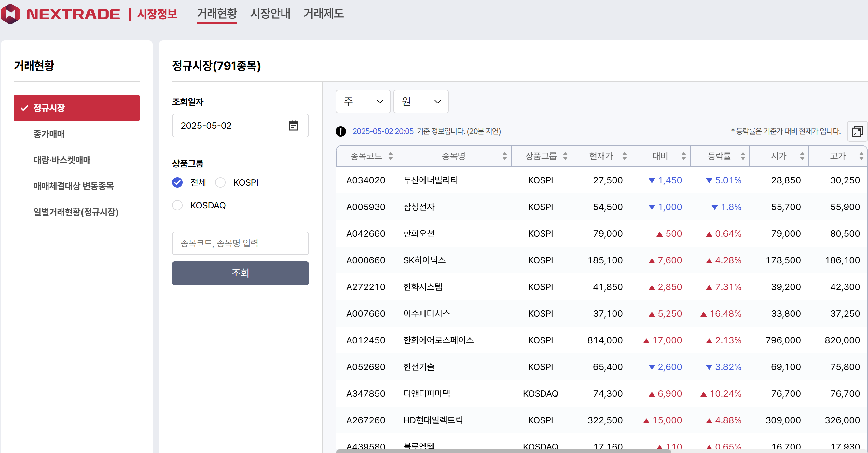This screenshot has width=868, height=453.
Task: Select 일별거래현황(정규시장) in the sidebar
Action: (76, 212)
